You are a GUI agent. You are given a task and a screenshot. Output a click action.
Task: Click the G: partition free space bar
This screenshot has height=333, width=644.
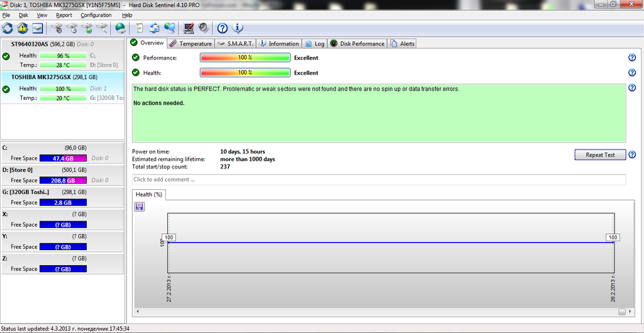pos(63,202)
